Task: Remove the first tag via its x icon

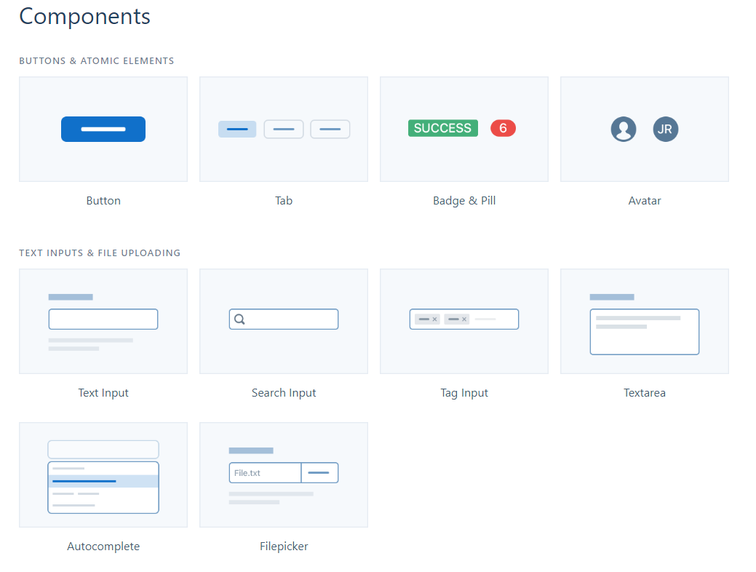Action: pos(434,319)
